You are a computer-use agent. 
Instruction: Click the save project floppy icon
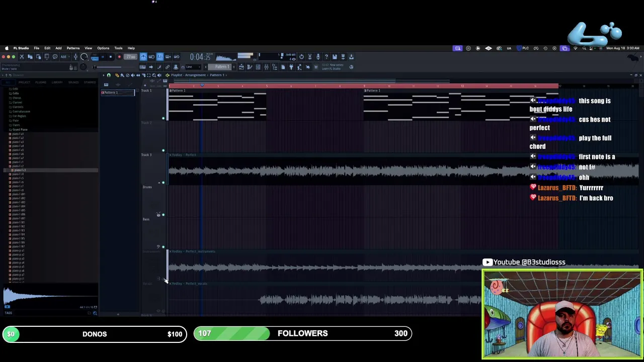click(335, 56)
